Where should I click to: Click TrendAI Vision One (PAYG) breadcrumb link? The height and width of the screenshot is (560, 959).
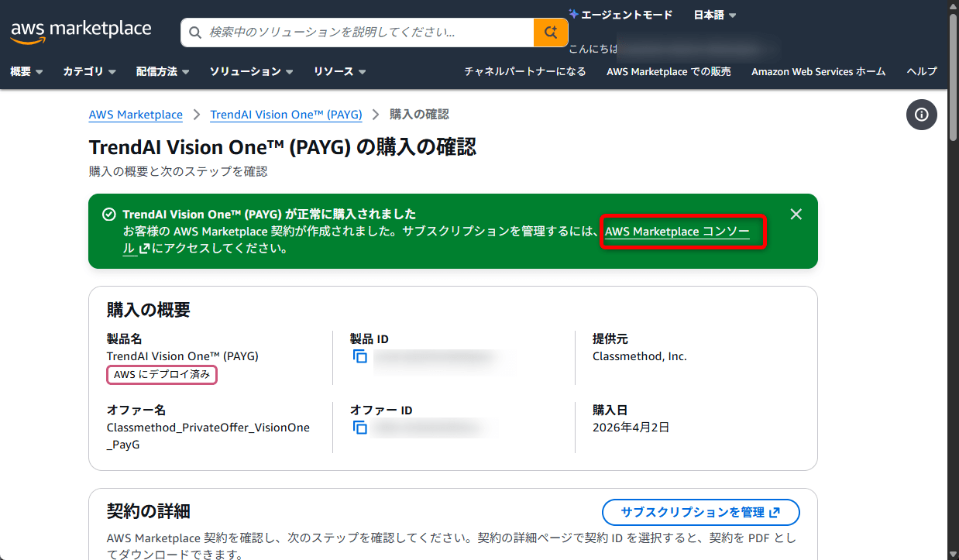point(286,115)
